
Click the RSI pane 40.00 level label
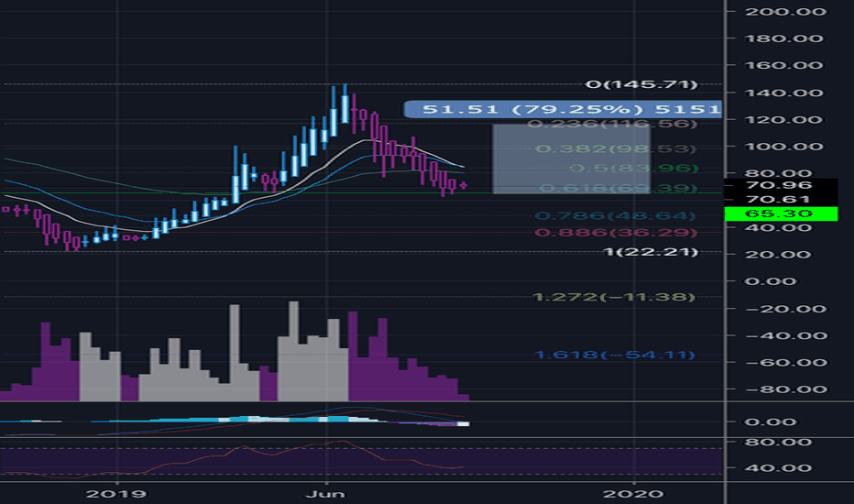pos(778,468)
